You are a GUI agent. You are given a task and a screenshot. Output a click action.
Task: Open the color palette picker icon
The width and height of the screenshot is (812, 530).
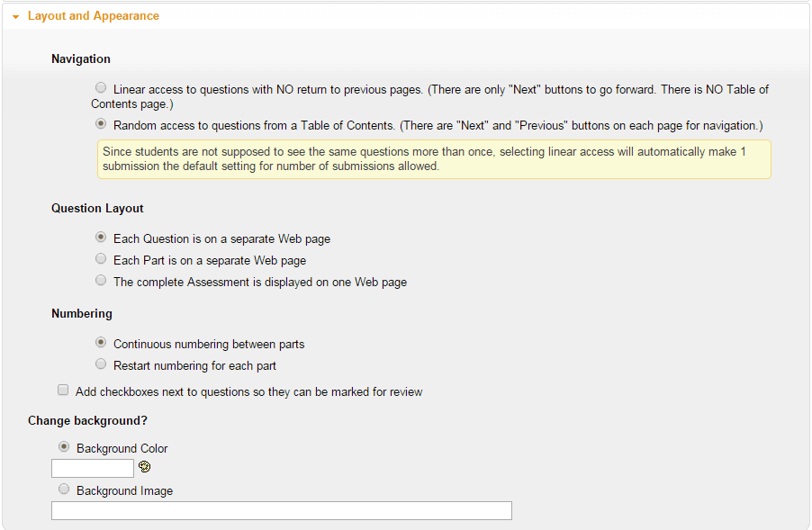(x=144, y=467)
